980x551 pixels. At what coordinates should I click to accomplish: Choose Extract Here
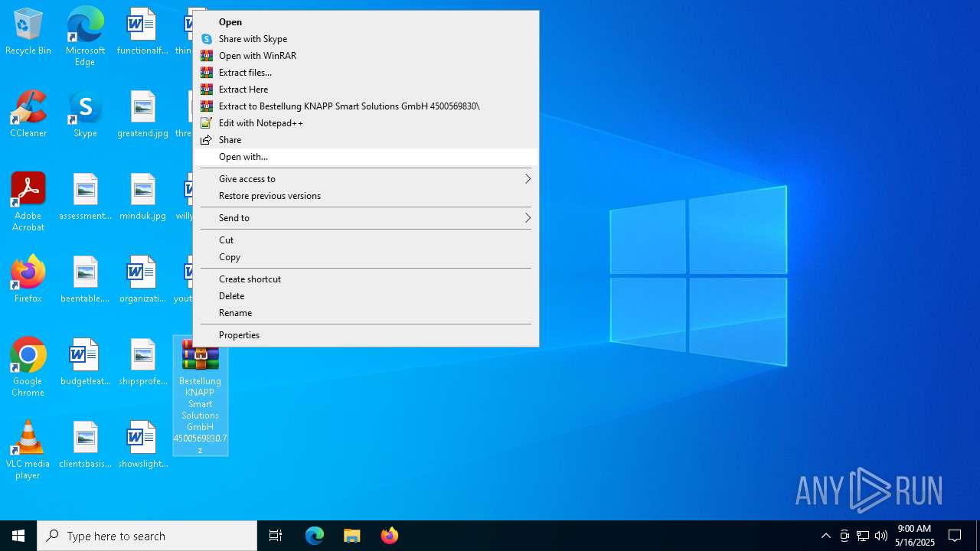pyautogui.click(x=366, y=90)
